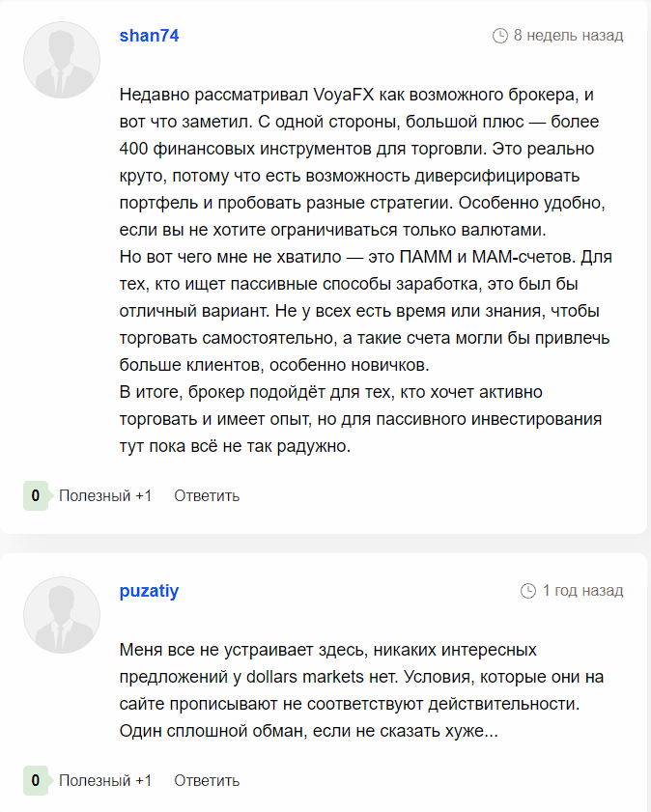The width and height of the screenshot is (651, 812).
Task: Open puzatiy's profile avatar
Action: tap(62, 615)
